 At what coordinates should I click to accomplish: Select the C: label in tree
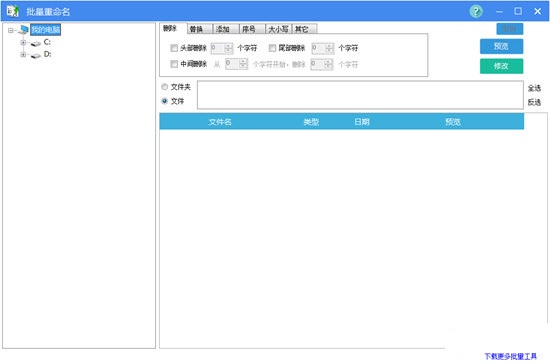coord(47,42)
